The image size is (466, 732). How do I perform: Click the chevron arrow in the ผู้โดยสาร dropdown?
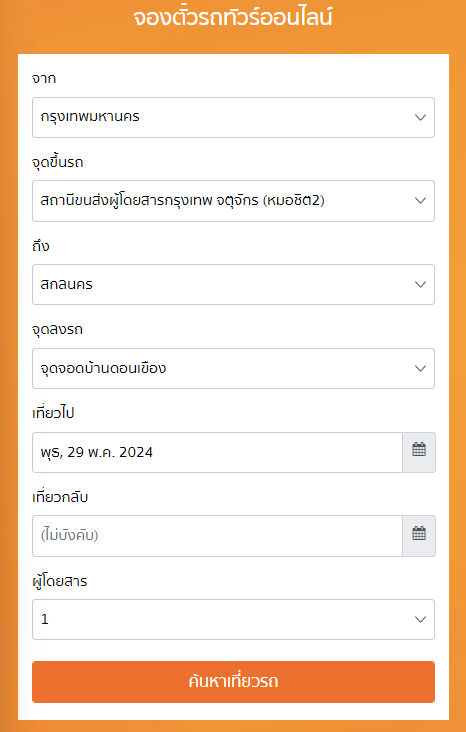tap(420, 619)
